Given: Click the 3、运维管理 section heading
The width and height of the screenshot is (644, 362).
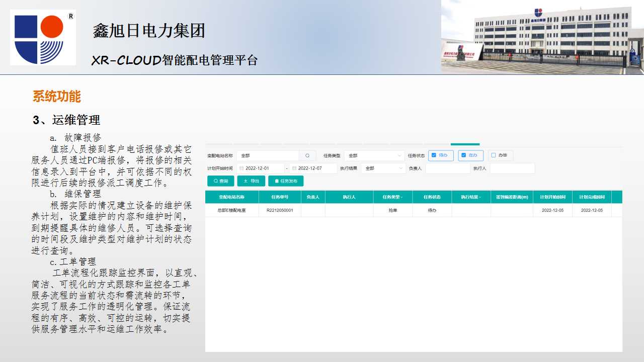Looking at the screenshot, I should pyautogui.click(x=66, y=120).
